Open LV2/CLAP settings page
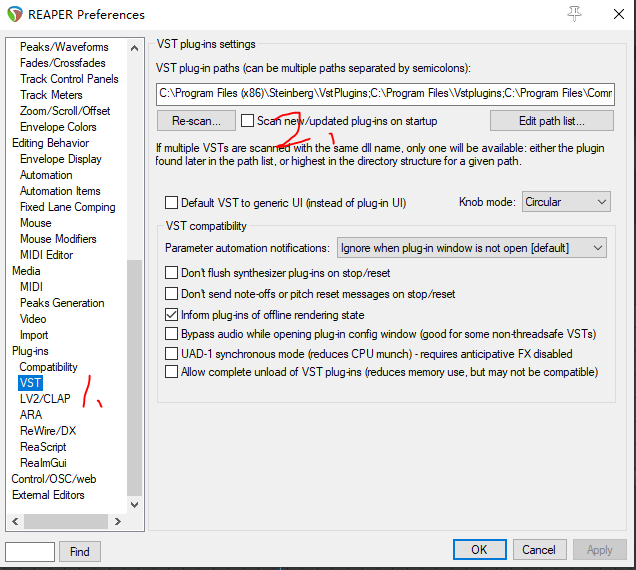This screenshot has width=636, height=570. (45, 399)
